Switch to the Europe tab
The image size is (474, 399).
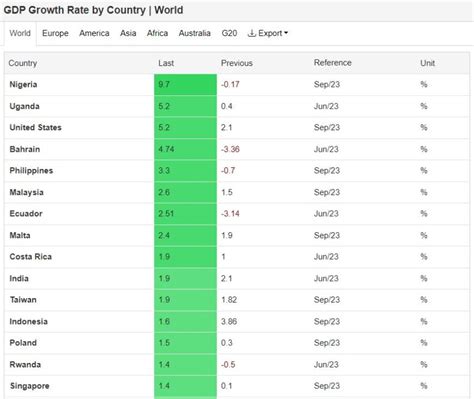coord(55,33)
